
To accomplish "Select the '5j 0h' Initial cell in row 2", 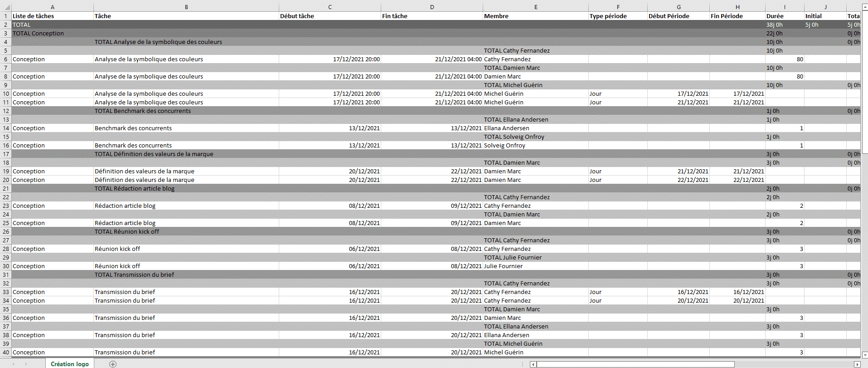I will (x=825, y=25).
